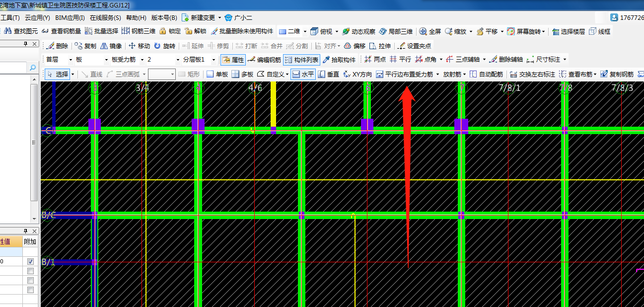The image size is (644, 307).
Task: Expand the 二维 view mode dropdown
Action: point(305,31)
